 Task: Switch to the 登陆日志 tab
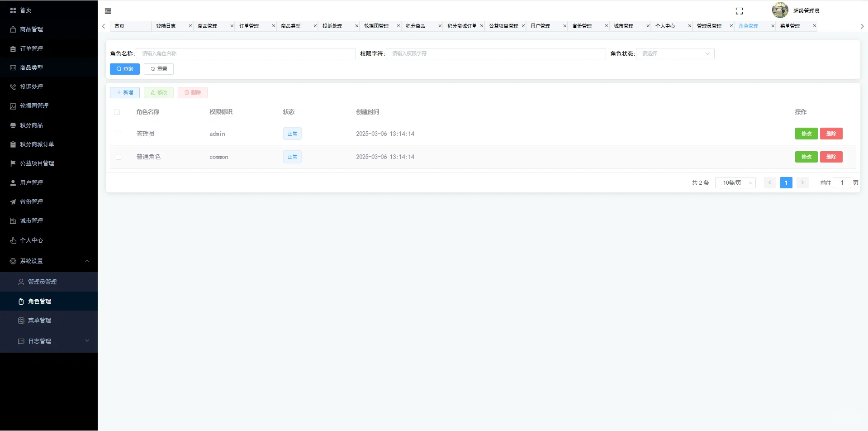pyautogui.click(x=165, y=26)
